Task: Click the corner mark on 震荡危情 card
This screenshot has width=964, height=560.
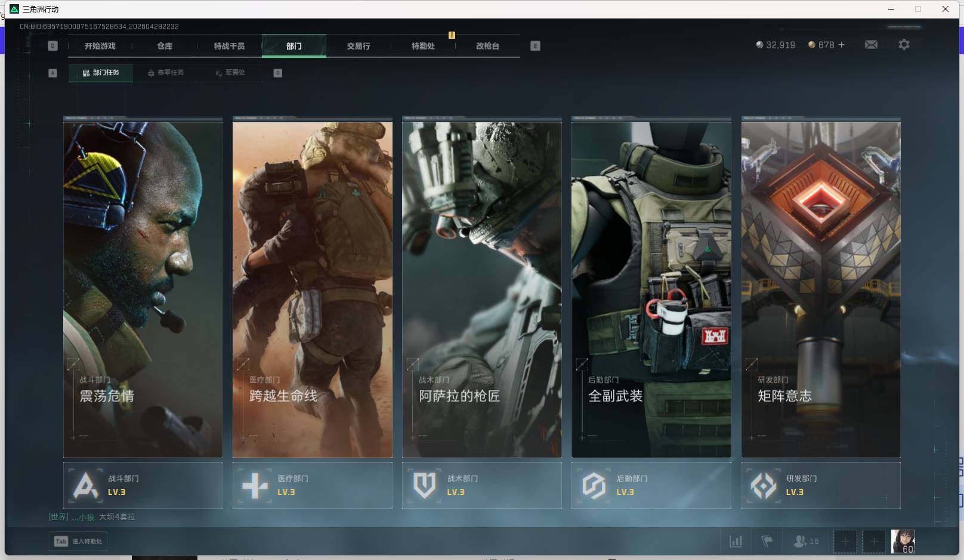Action: pos(73,364)
